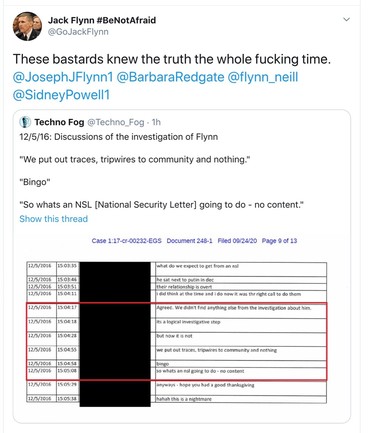
Task: Open quoted tweet text about Flynn investigation
Action: pos(119,137)
